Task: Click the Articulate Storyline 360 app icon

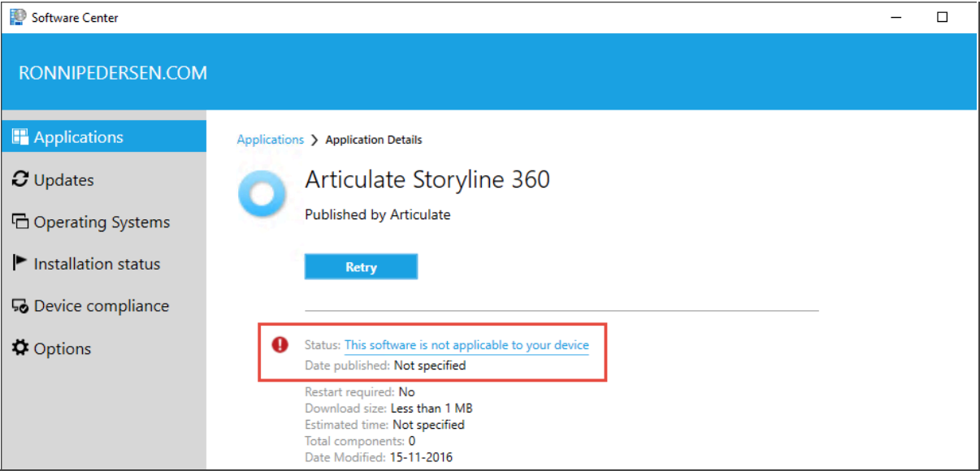Action: pos(262,194)
